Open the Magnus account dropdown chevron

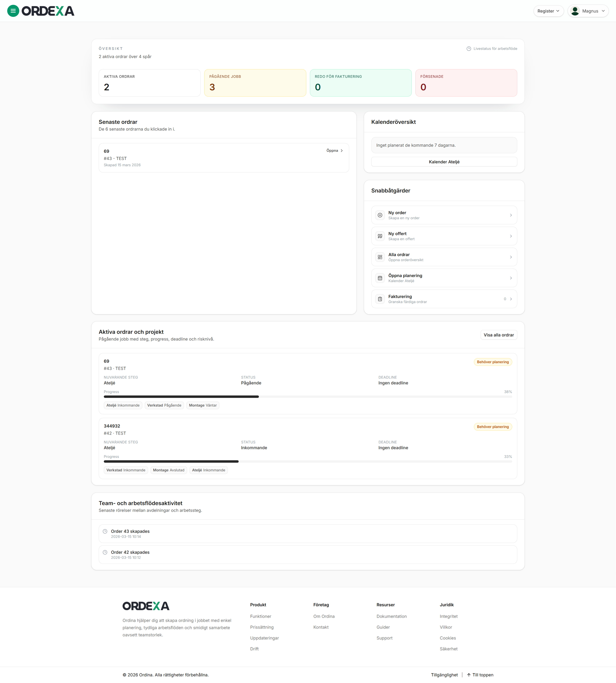pyautogui.click(x=603, y=11)
